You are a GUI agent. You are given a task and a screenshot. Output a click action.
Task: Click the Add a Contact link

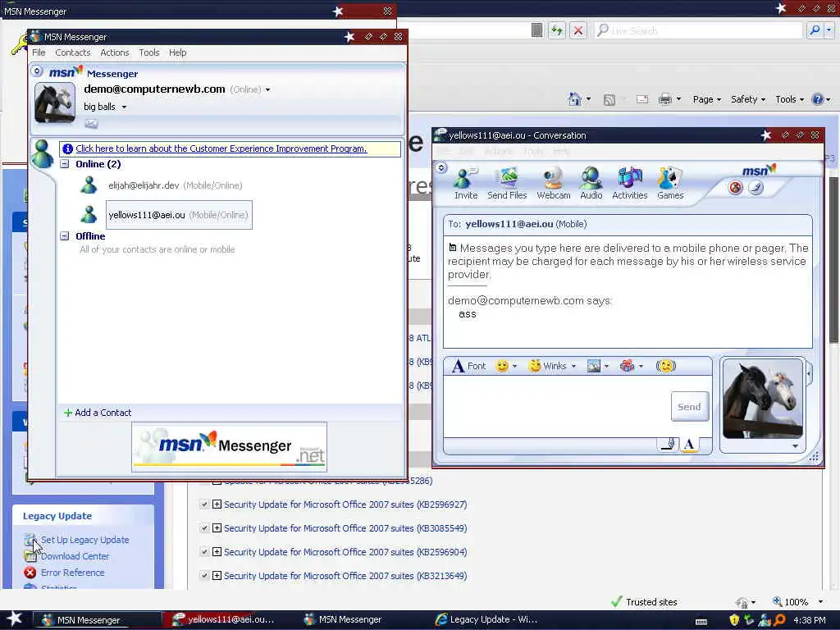point(103,413)
